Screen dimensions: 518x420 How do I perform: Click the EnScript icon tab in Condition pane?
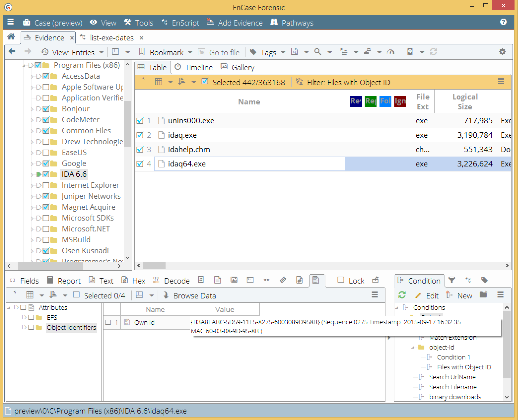(x=468, y=280)
